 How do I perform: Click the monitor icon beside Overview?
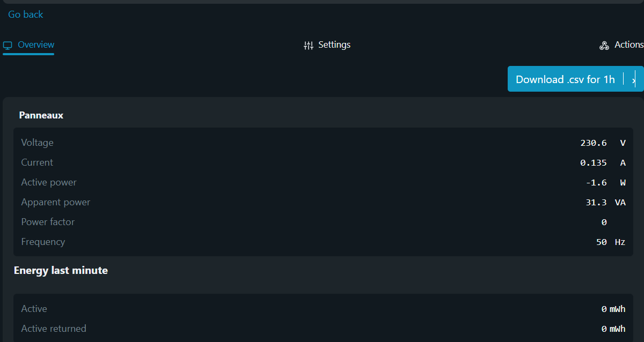[x=8, y=46]
